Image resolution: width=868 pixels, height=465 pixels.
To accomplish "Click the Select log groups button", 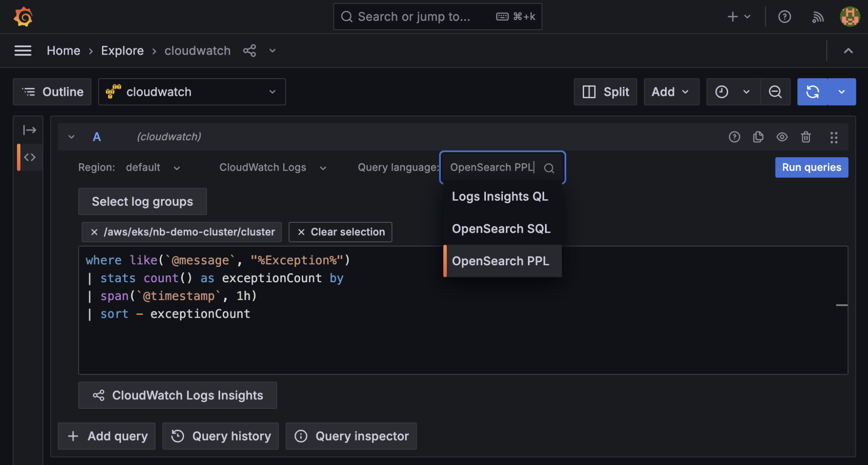I will coord(142,201).
